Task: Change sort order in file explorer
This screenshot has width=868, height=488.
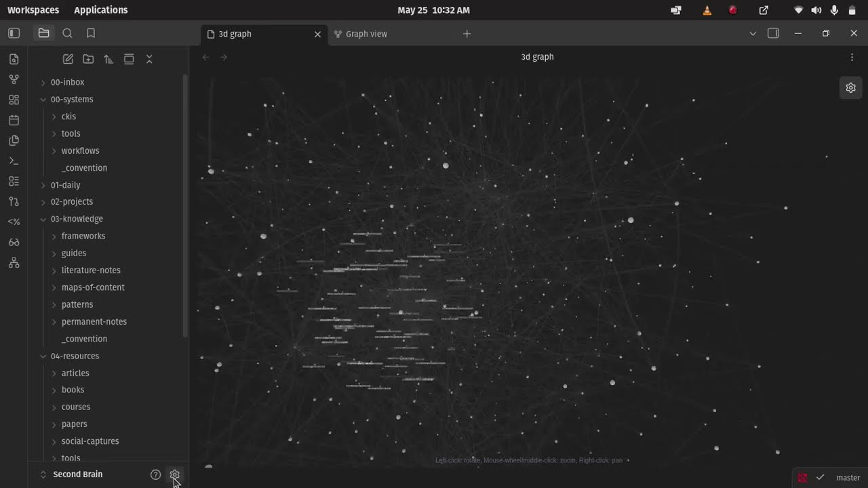Action: point(108,59)
